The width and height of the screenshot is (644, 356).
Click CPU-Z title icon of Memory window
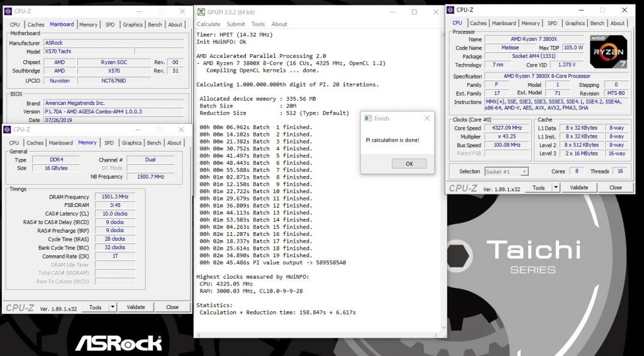[7, 130]
